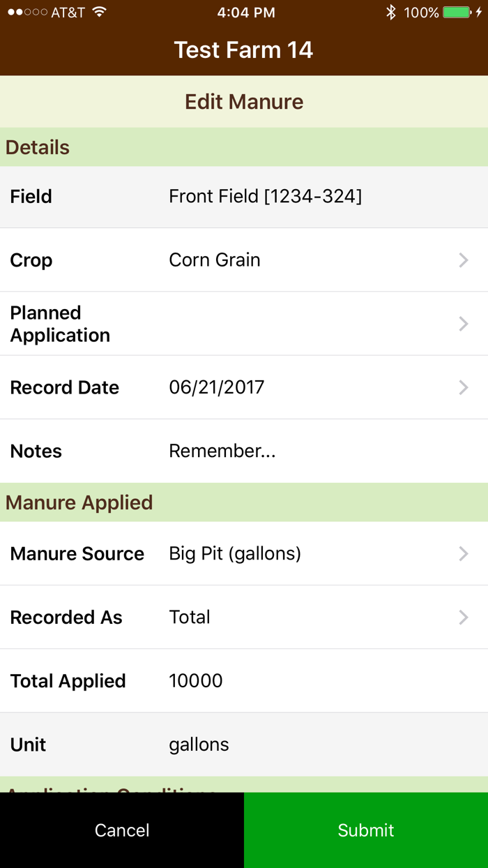Tap the battery indicator icon
Screen dimensions: 488x868
[457, 13]
